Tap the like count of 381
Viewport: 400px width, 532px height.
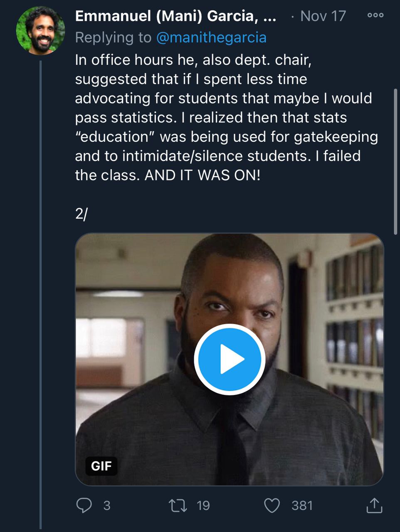point(302,505)
